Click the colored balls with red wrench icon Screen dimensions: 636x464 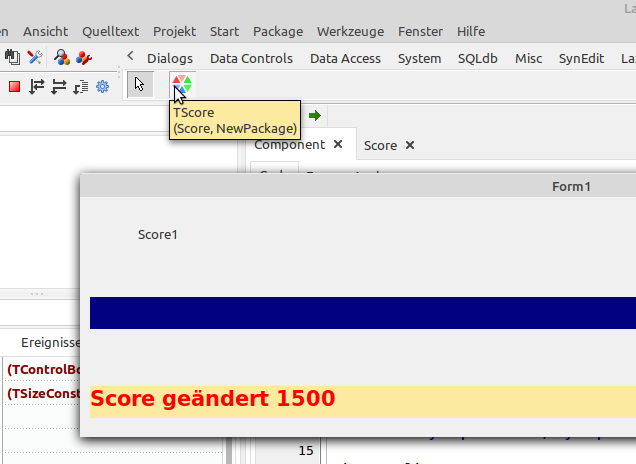tap(84, 58)
